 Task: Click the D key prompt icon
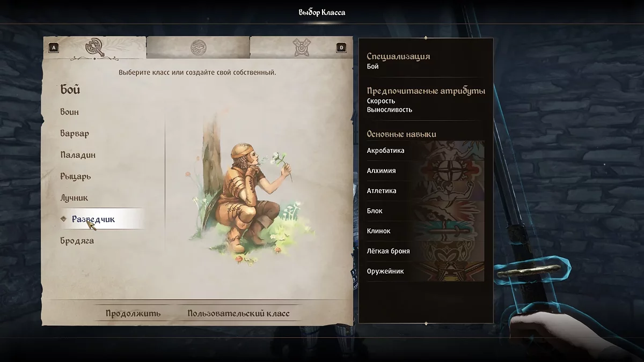341,48
